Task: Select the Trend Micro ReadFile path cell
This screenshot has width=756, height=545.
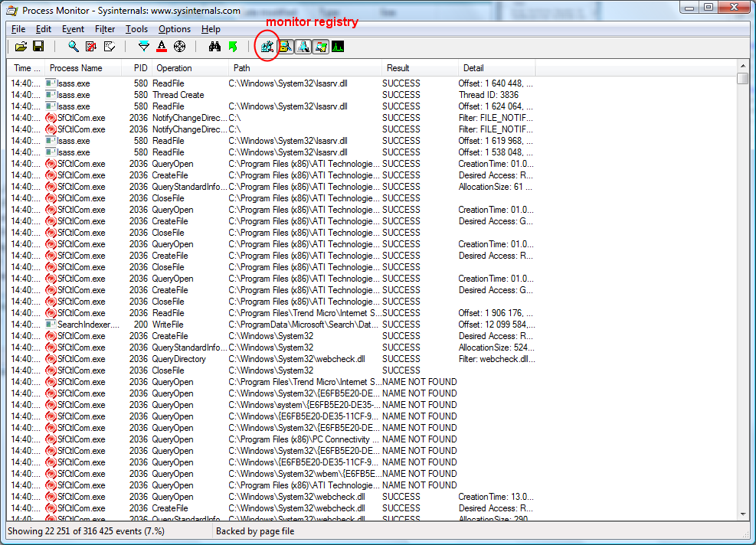Action: click(x=305, y=313)
